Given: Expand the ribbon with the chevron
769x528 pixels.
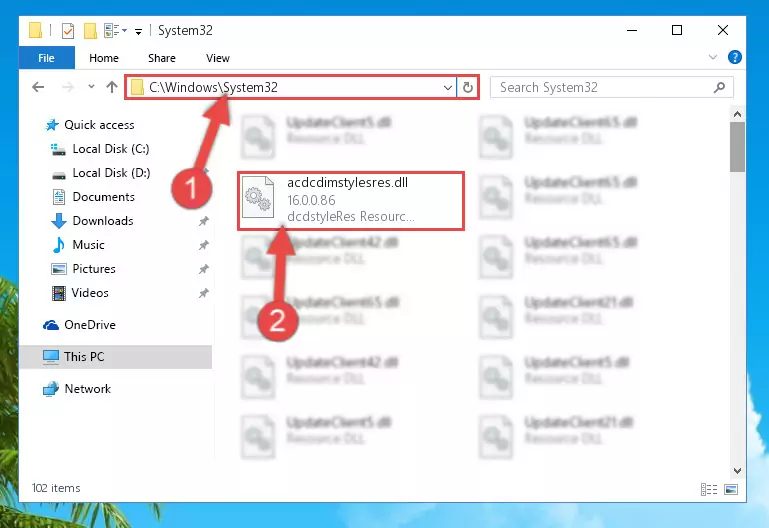Looking at the screenshot, I should (x=713, y=57).
